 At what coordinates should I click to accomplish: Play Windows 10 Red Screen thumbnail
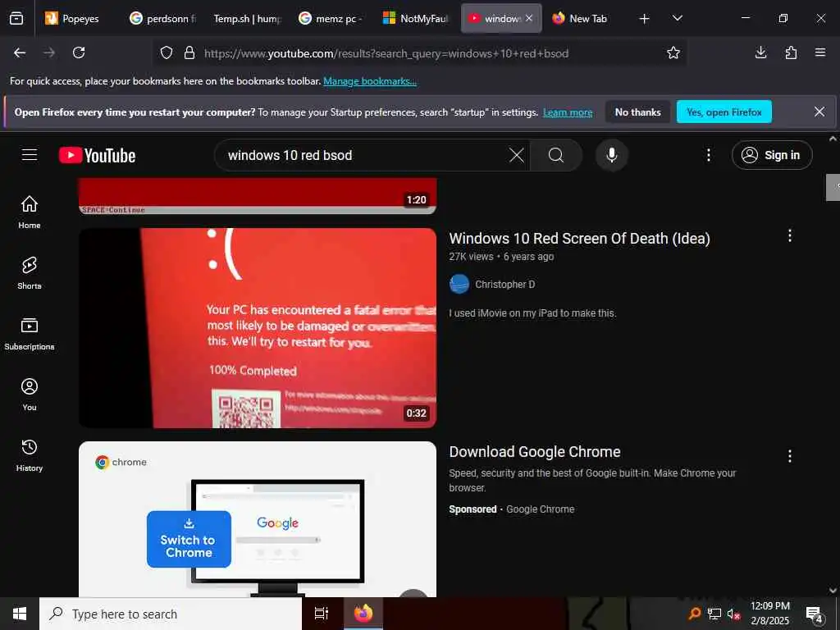(x=258, y=328)
